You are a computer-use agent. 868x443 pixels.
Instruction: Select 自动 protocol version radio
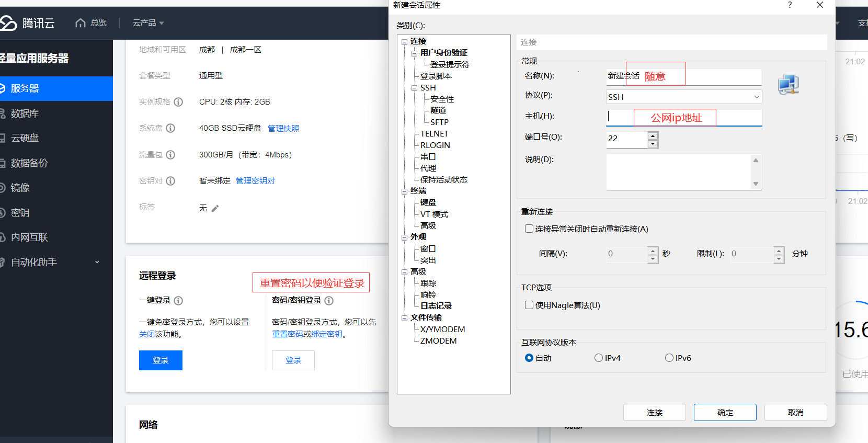(529, 358)
